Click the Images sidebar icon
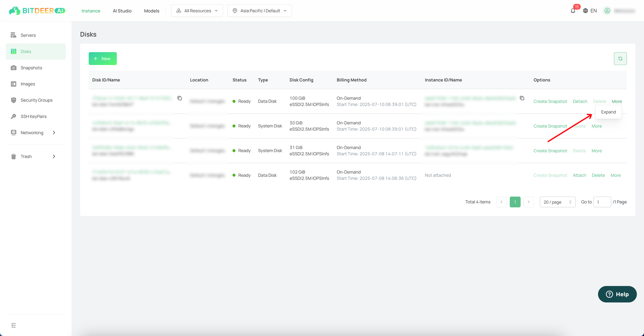Image resolution: width=644 pixels, height=336 pixels. 14,84
